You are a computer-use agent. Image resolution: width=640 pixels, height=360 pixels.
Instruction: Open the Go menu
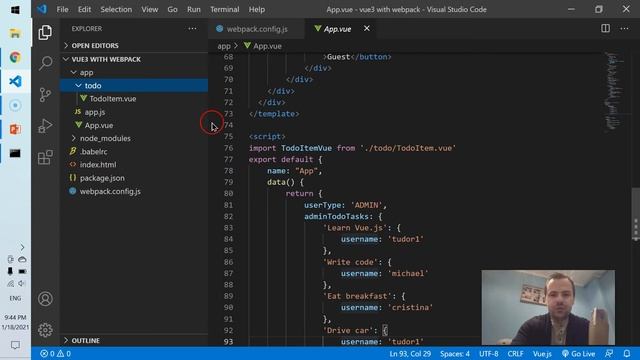[172, 9]
